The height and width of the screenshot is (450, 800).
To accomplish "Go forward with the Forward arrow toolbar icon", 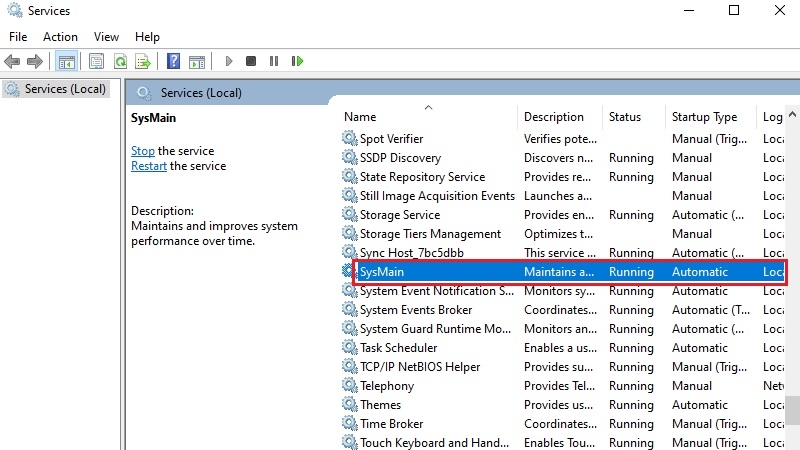I will (35, 62).
